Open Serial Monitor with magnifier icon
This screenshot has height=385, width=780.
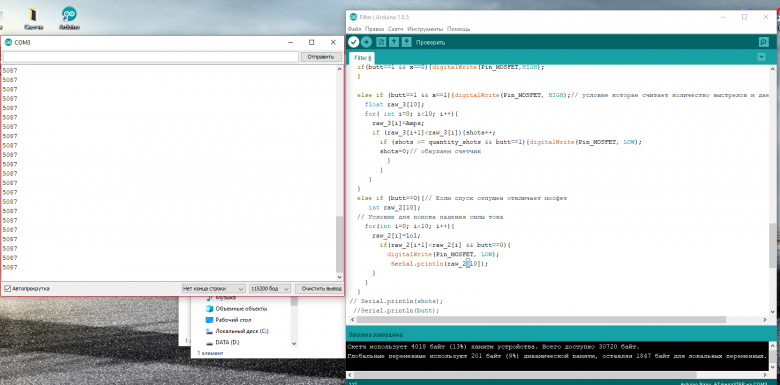[x=763, y=42]
